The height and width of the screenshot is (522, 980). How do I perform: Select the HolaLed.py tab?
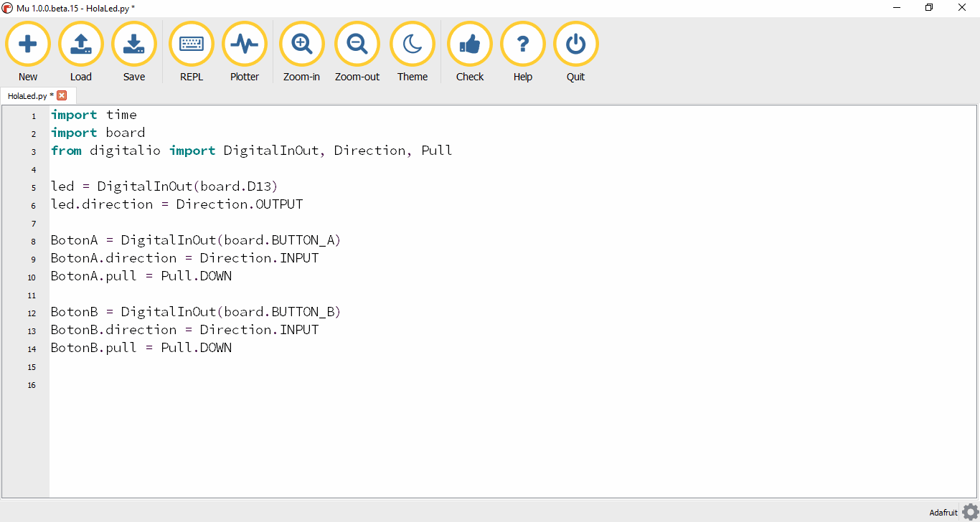point(29,95)
